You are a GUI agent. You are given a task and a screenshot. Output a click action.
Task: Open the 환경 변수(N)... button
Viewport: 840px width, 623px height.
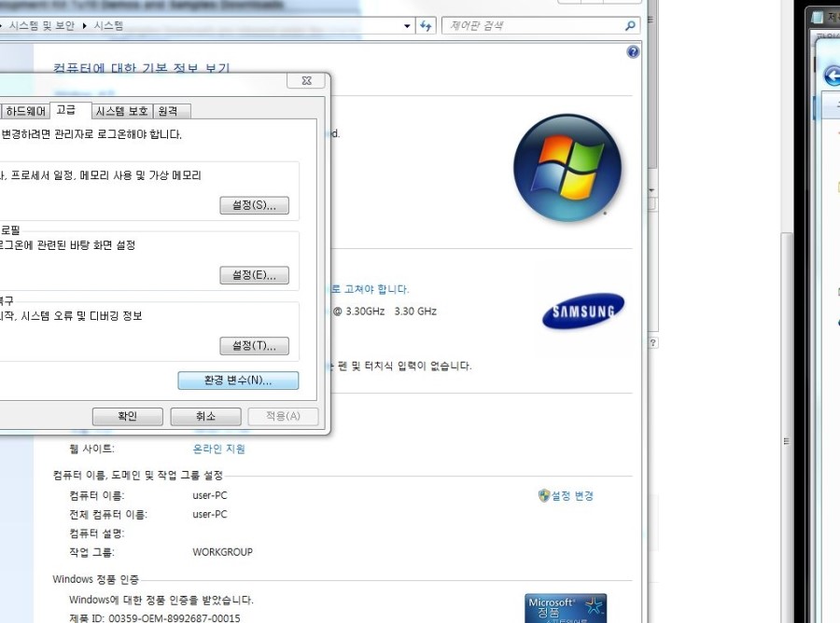click(x=238, y=381)
